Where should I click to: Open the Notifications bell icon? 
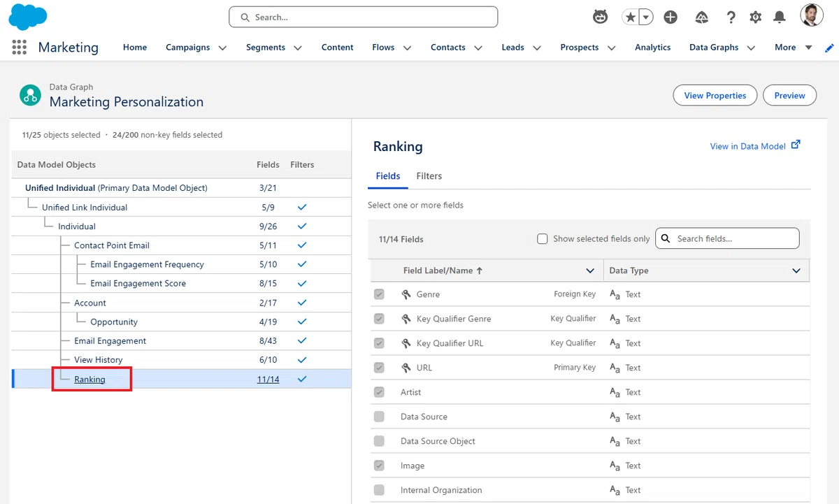click(779, 17)
